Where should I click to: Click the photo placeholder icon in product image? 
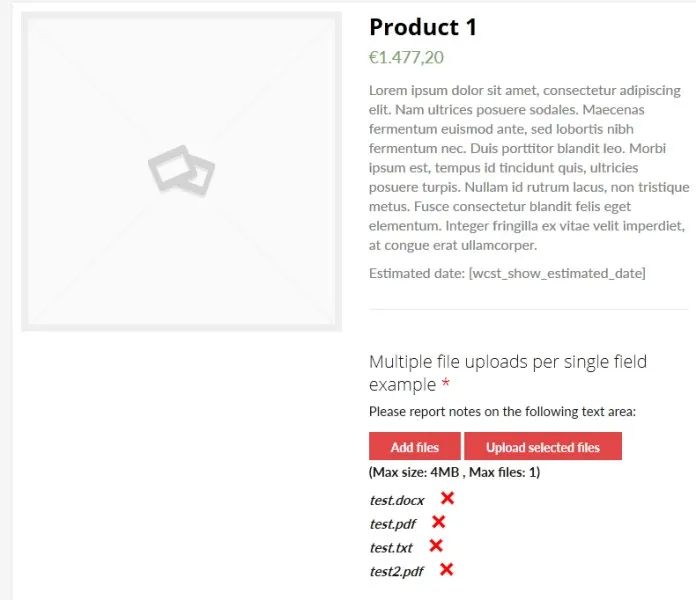coord(181,170)
